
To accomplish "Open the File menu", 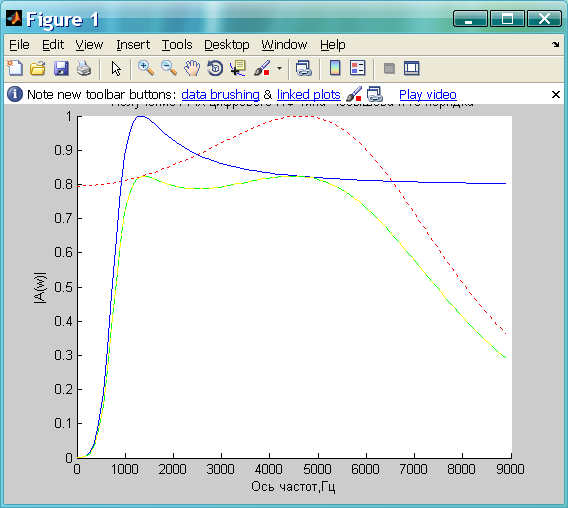I will (19, 45).
